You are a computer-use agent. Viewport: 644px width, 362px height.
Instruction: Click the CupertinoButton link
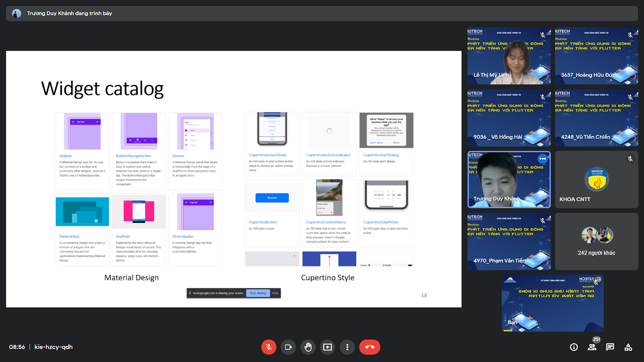(x=263, y=222)
